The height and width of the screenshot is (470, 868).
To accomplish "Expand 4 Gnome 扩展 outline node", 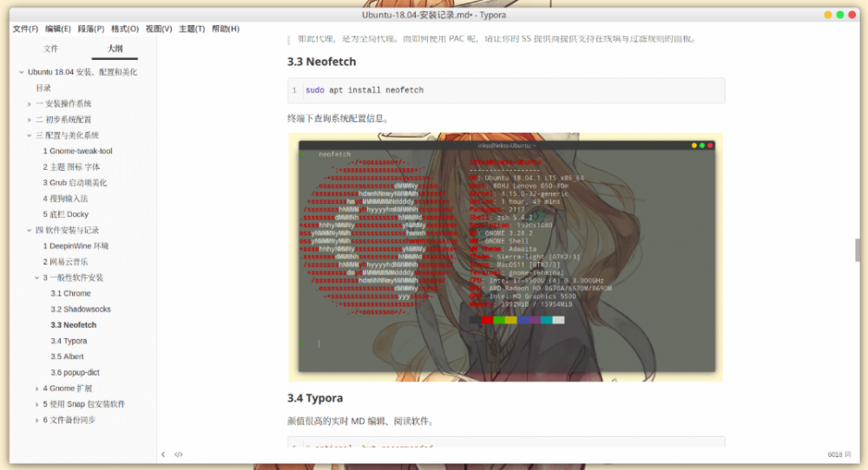I will tap(37, 388).
